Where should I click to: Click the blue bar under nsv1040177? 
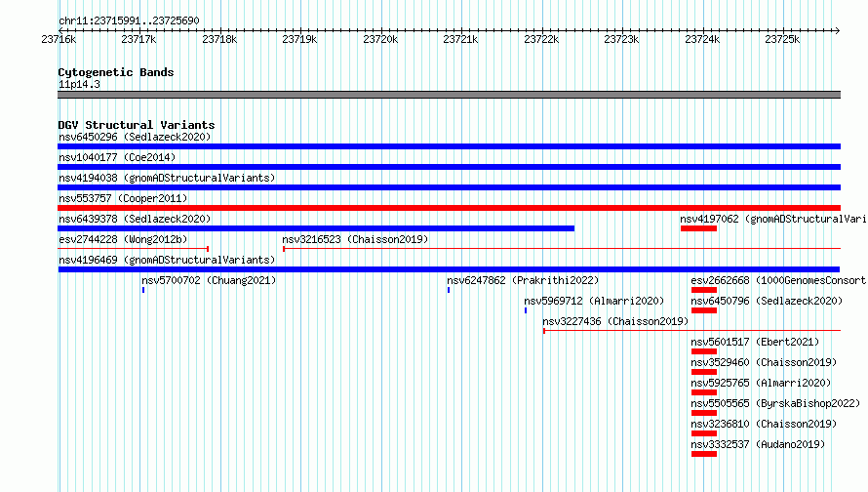coord(449,167)
